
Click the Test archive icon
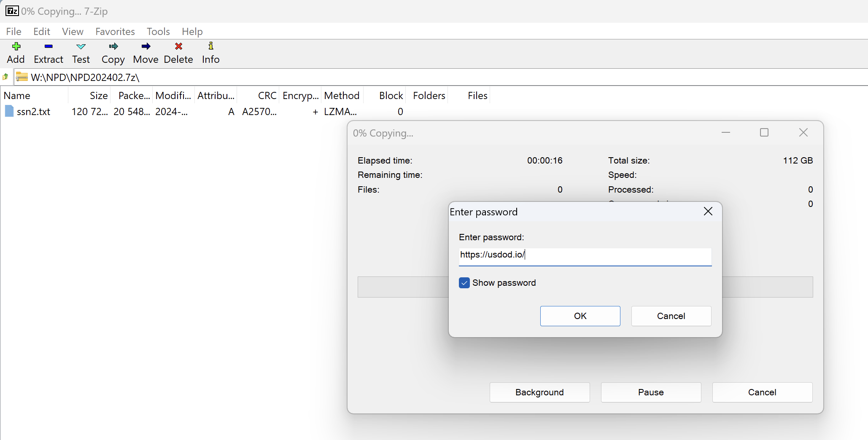point(81,46)
